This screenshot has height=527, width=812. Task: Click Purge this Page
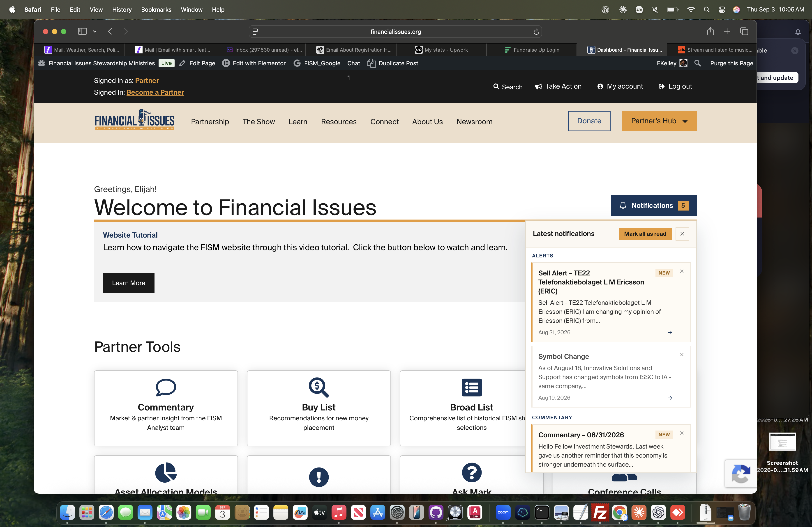pyautogui.click(x=731, y=63)
